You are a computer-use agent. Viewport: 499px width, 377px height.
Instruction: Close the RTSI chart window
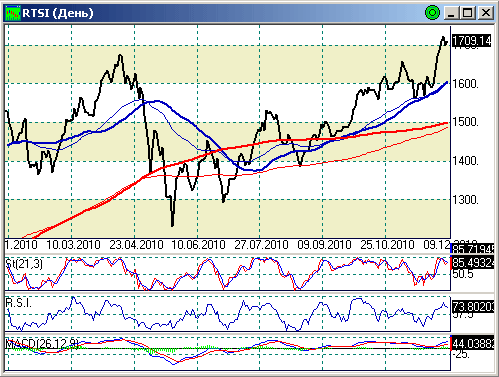tap(485, 13)
